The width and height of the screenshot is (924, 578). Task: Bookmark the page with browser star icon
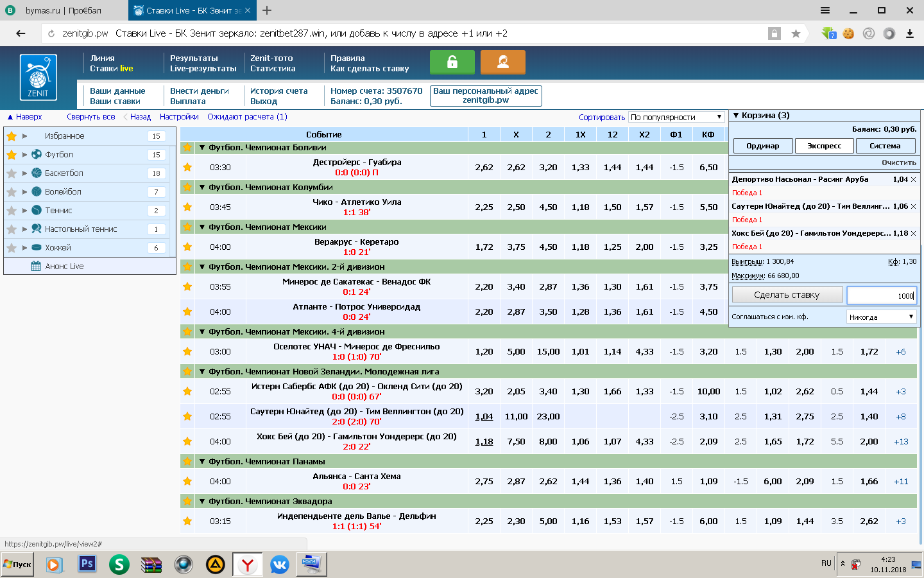[x=796, y=33]
